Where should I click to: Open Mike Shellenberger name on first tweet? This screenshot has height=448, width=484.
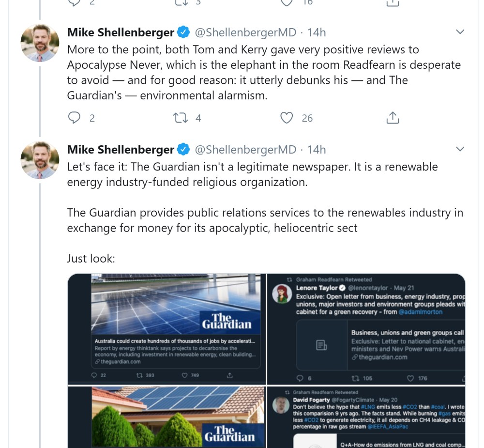click(x=121, y=32)
